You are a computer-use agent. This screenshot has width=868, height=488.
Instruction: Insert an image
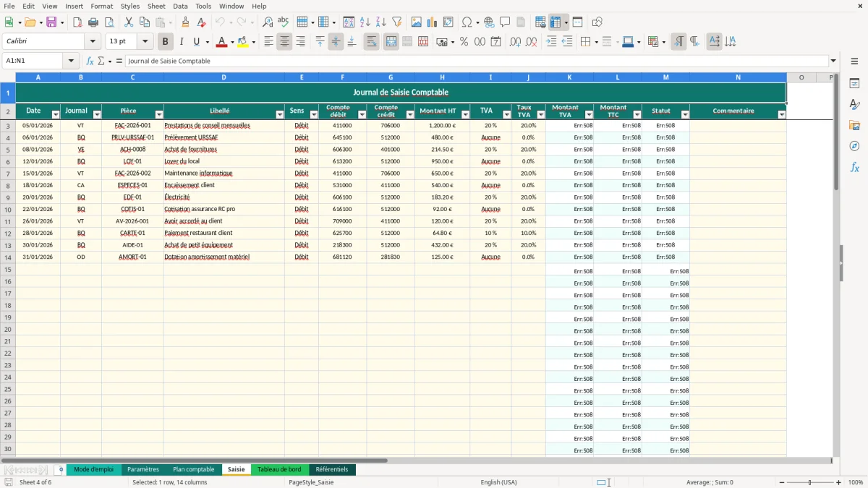tap(417, 22)
